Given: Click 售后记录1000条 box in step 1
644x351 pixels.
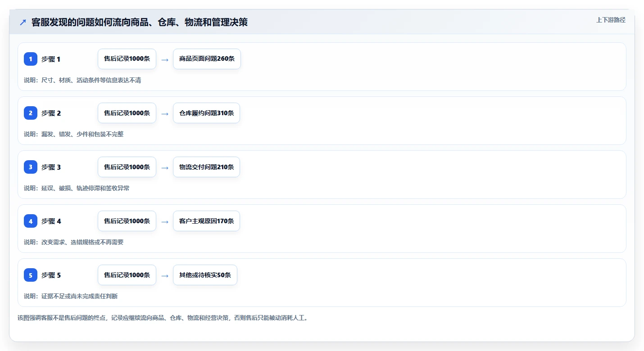Looking at the screenshot, I should point(127,59).
